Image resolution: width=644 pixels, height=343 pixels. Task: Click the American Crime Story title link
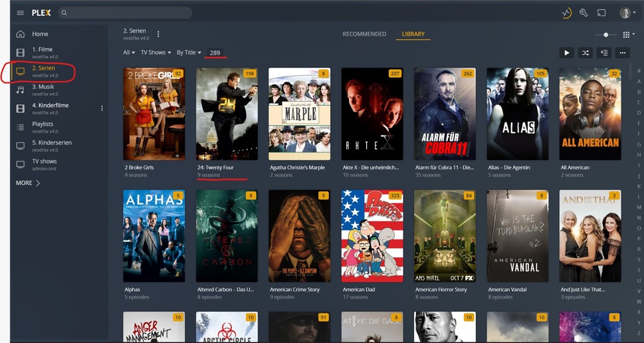click(x=294, y=290)
